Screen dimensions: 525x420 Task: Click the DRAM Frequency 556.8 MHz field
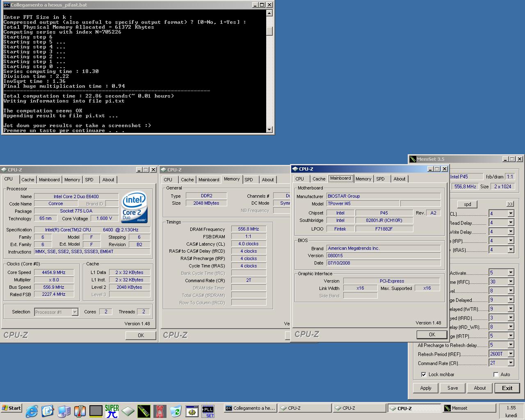tap(249, 229)
